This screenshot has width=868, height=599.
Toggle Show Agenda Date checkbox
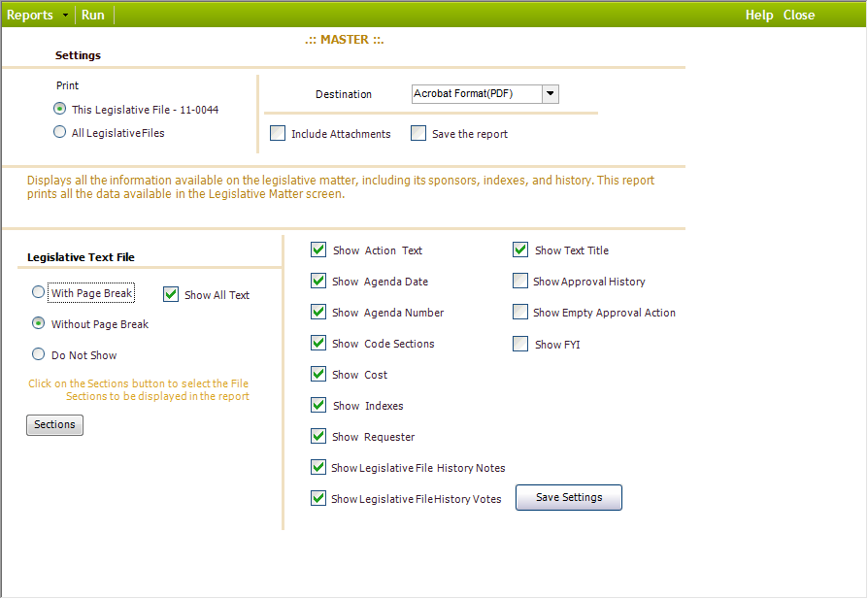[x=318, y=281]
